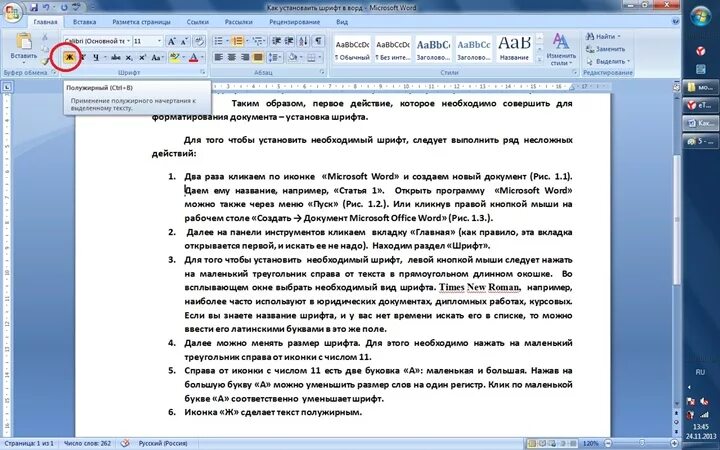Decrease paragraph indent
The width and height of the screenshot is (720, 450).
[276, 41]
